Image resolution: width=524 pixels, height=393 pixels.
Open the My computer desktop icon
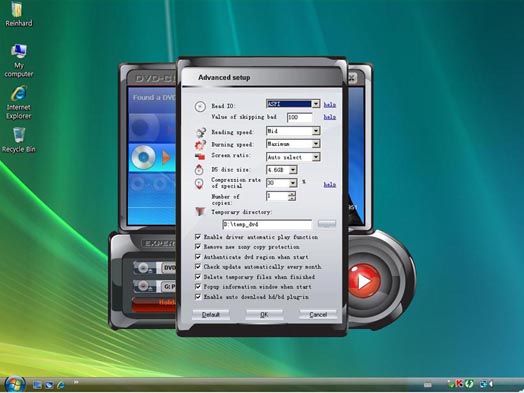pos(19,60)
